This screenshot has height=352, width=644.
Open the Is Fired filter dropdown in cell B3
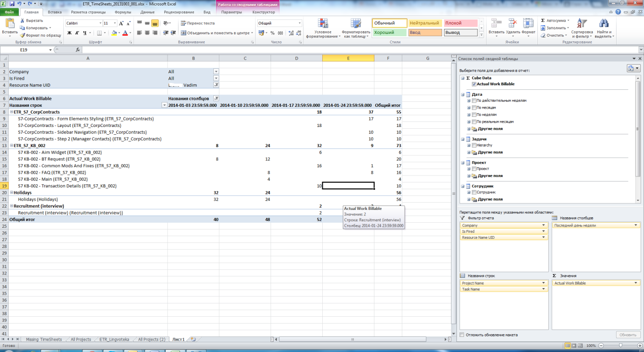[216, 78]
